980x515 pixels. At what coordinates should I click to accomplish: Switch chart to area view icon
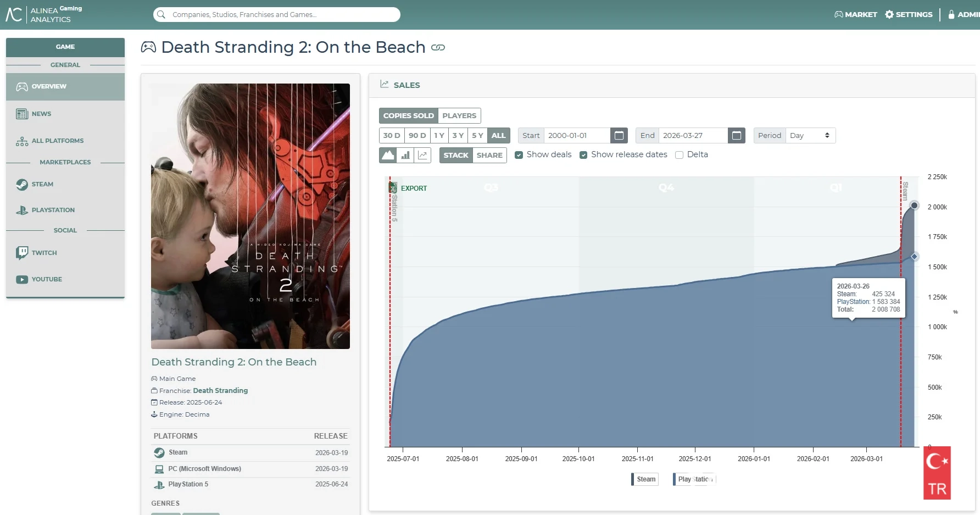pyautogui.click(x=388, y=155)
